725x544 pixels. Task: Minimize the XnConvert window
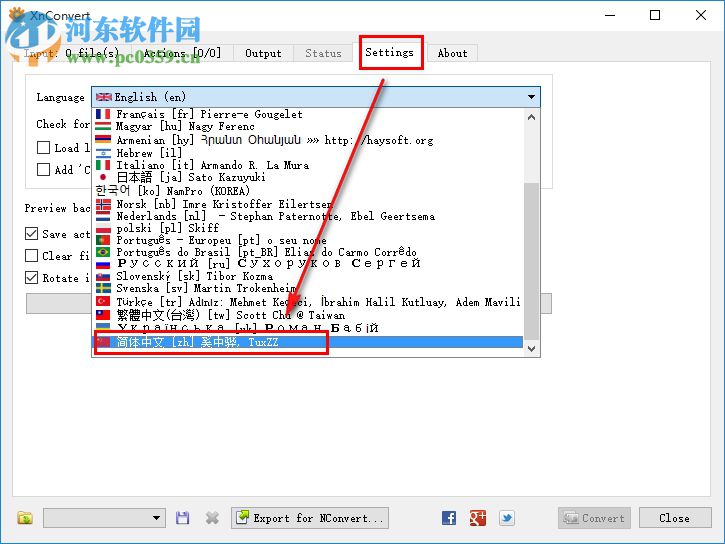(610, 15)
